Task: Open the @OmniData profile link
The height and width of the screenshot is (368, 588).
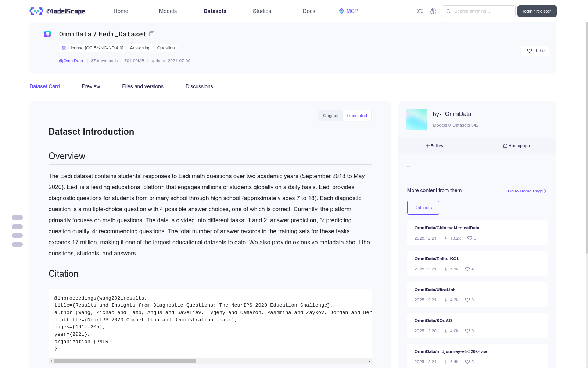Action: (71, 61)
